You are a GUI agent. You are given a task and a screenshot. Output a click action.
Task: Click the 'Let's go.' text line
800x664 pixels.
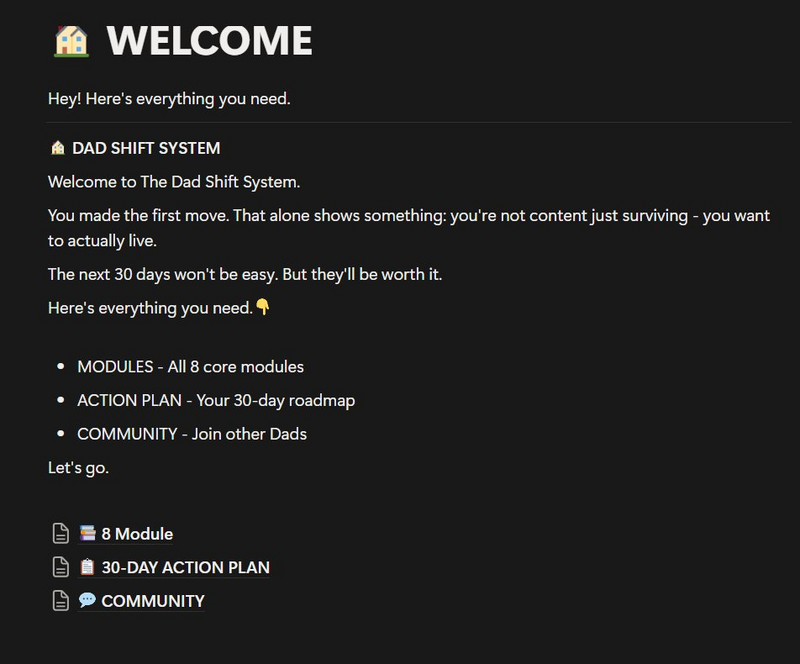[x=76, y=469]
